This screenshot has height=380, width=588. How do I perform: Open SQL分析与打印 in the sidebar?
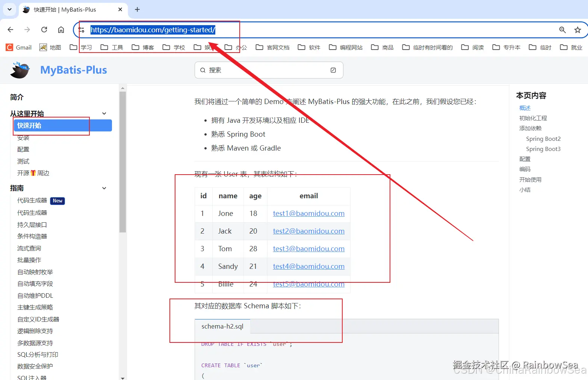point(38,355)
